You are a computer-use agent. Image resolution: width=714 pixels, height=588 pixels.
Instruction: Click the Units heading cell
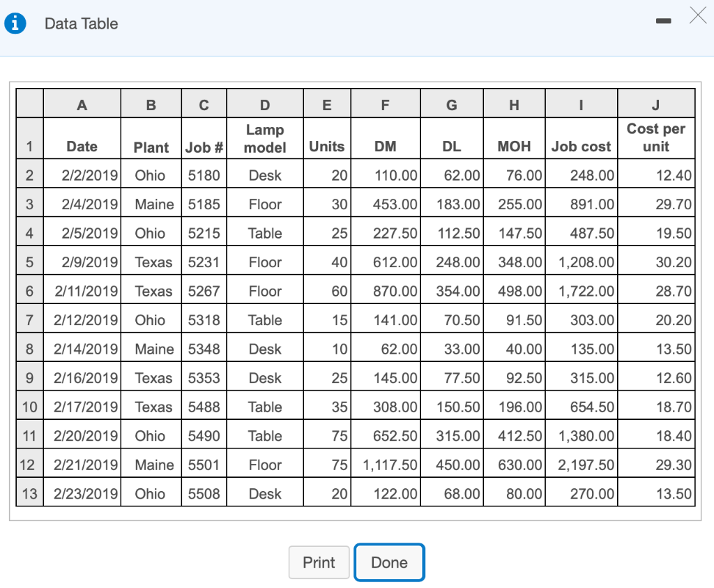point(327,139)
